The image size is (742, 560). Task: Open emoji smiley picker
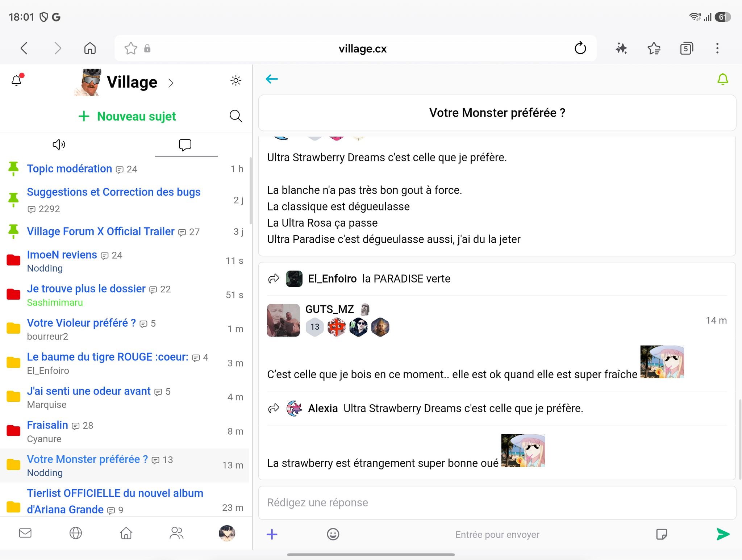point(333,534)
